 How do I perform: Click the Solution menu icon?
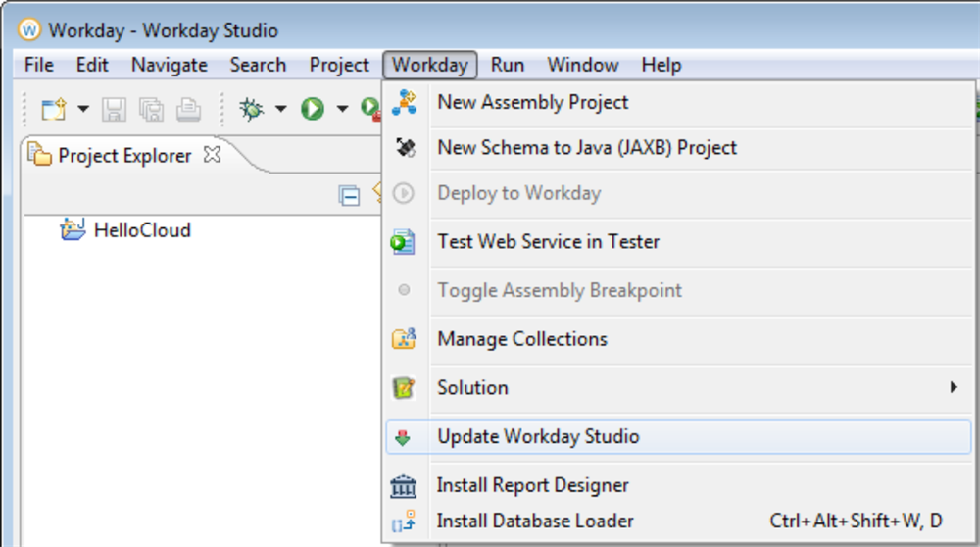(x=404, y=388)
